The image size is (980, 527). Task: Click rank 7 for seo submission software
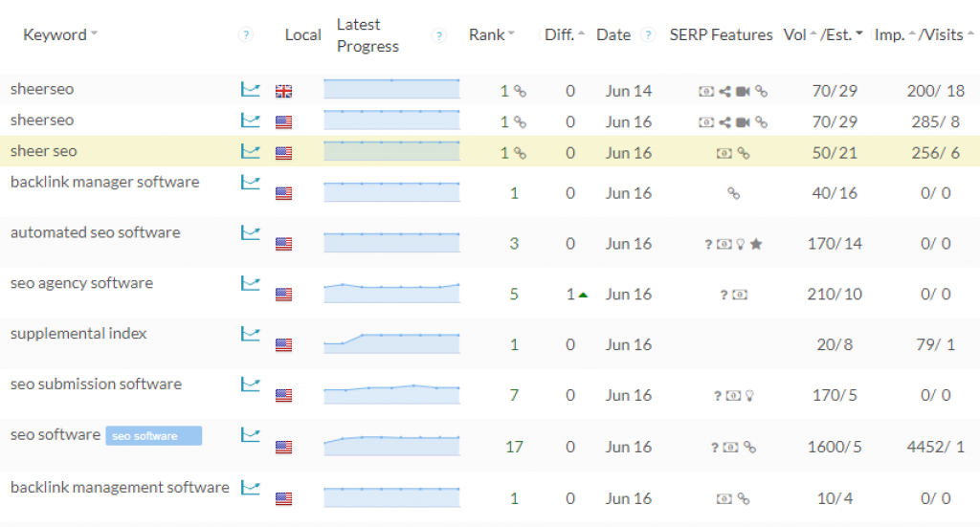(x=514, y=395)
